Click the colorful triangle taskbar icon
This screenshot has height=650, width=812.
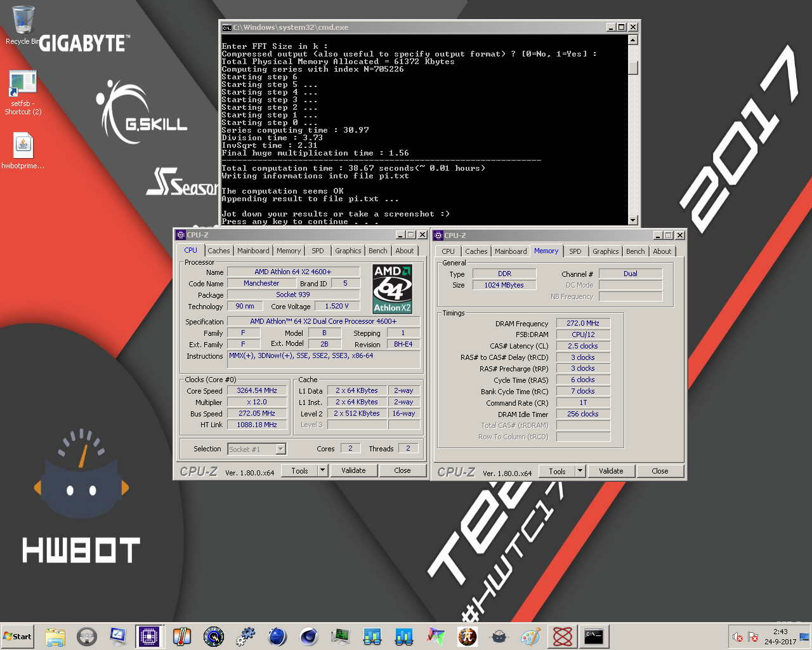point(436,636)
